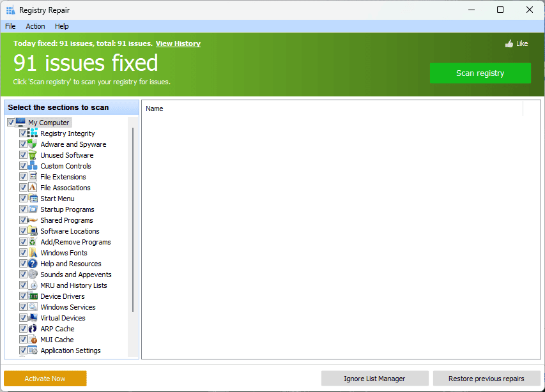Disable the Unused Software checkbox
The height and width of the screenshot is (392, 545).
click(x=23, y=155)
